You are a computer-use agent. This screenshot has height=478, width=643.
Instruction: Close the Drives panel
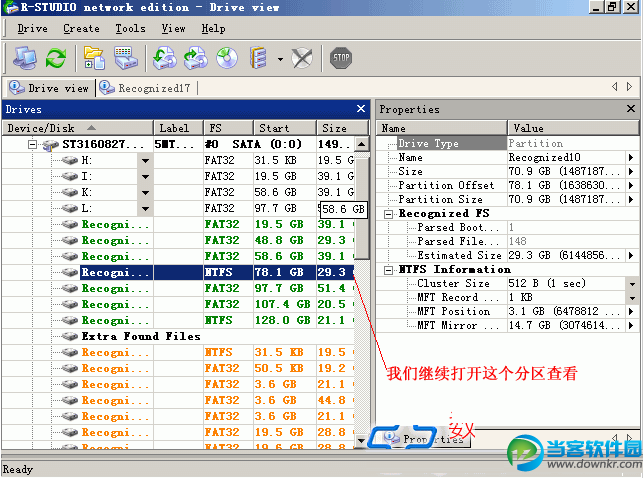pos(361,109)
